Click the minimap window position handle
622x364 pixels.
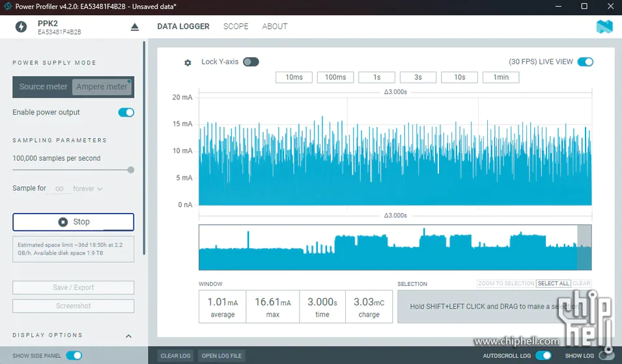click(x=584, y=247)
